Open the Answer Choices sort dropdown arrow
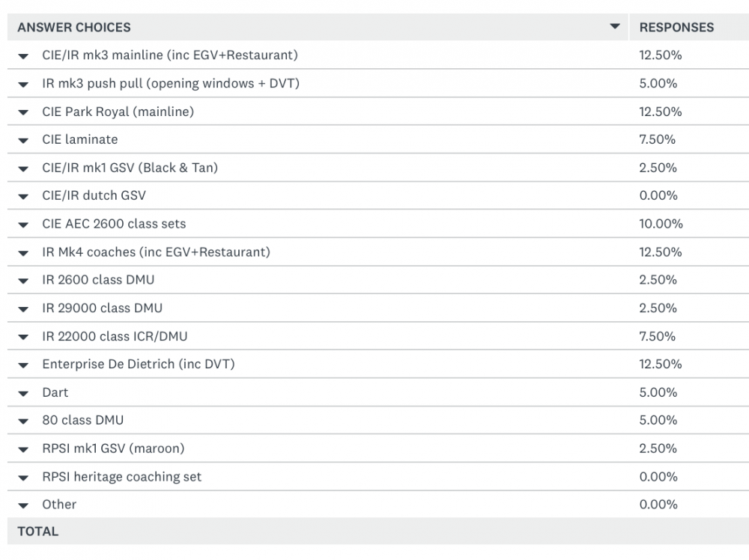The image size is (749, 560). tap(615, 27)
